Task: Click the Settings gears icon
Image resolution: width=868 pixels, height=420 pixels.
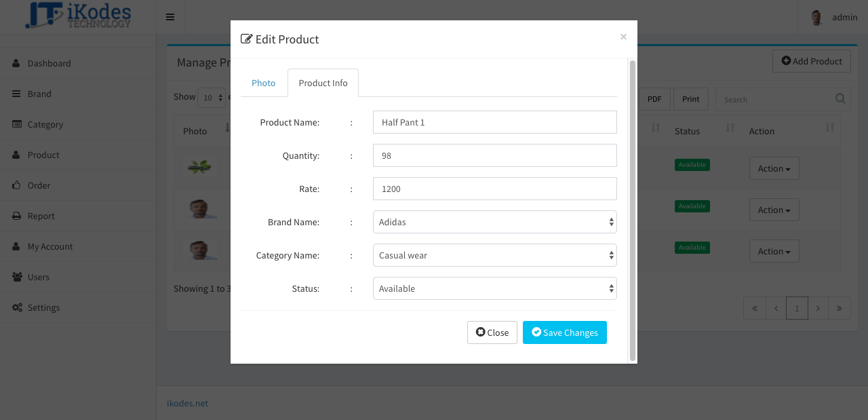Action: 17,307
